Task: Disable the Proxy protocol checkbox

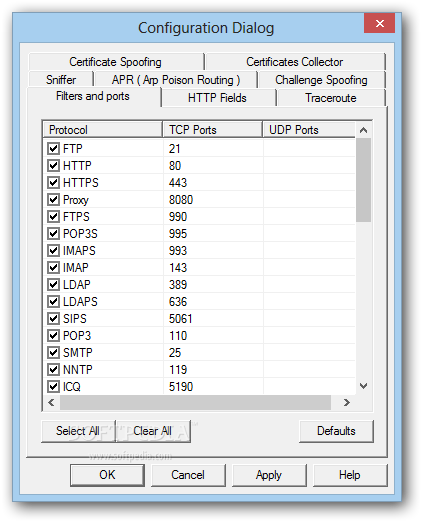Action: point(53,199)
